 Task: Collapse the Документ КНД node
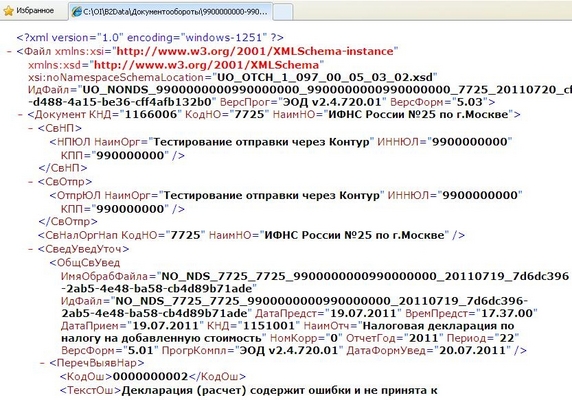[20, 115]
